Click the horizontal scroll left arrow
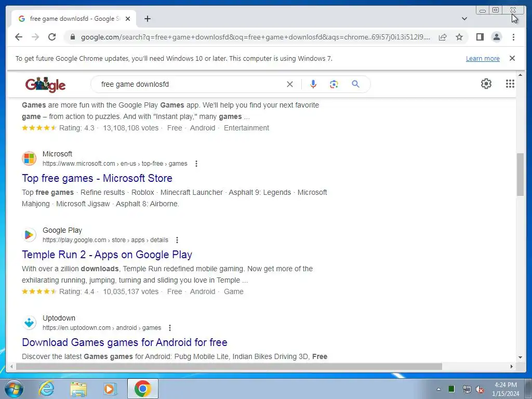Viewport: 532px width, 399px height. [11, 366]
